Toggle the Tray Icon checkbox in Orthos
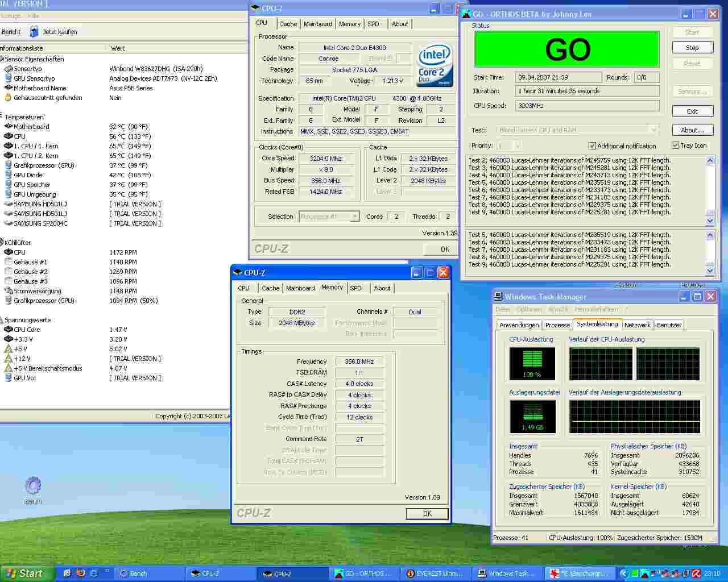 point(675,145)
